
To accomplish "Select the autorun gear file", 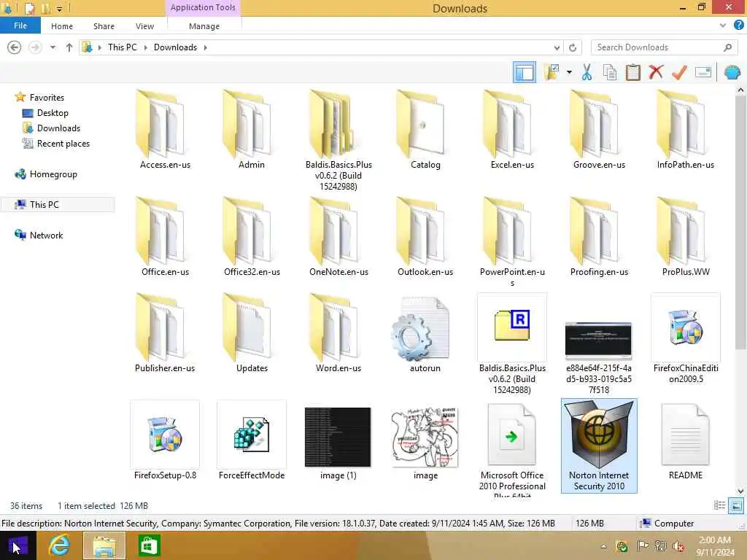I will click(x=425, y=333).
